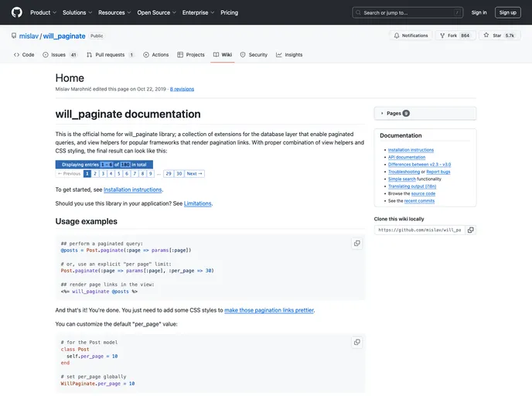Screen dimensions: 532x396
Task: Copy the per_page code block
Action: coord(357,342)
